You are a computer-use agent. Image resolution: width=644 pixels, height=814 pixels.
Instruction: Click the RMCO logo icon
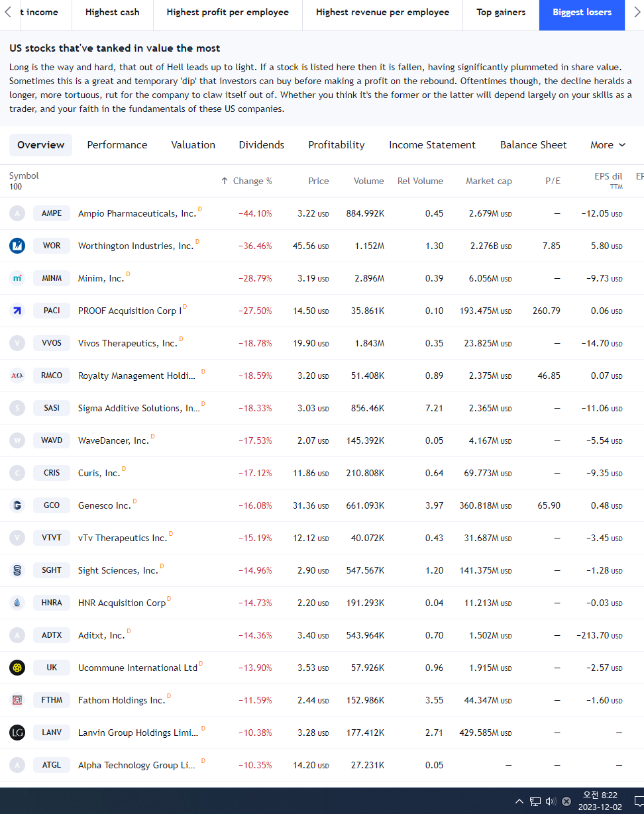tap(17, 376)
